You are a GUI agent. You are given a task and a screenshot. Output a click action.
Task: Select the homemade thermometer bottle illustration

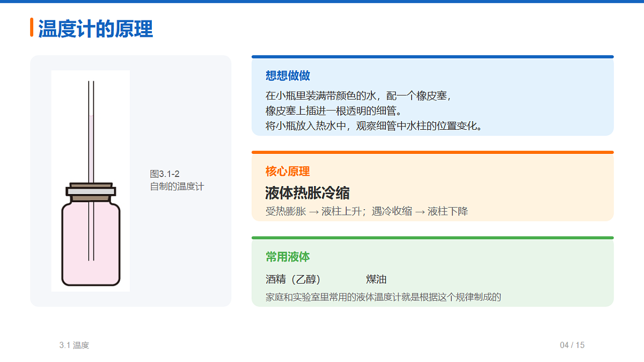tap(91, 181)
